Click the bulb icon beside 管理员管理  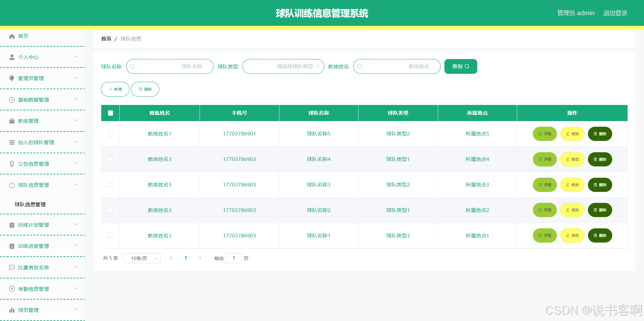click(x=12, y=78)
